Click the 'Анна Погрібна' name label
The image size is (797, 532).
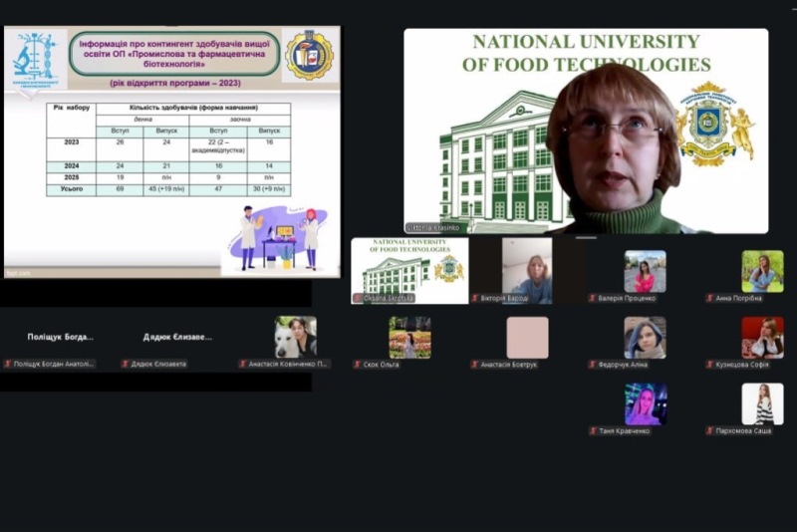pos(738,298)
